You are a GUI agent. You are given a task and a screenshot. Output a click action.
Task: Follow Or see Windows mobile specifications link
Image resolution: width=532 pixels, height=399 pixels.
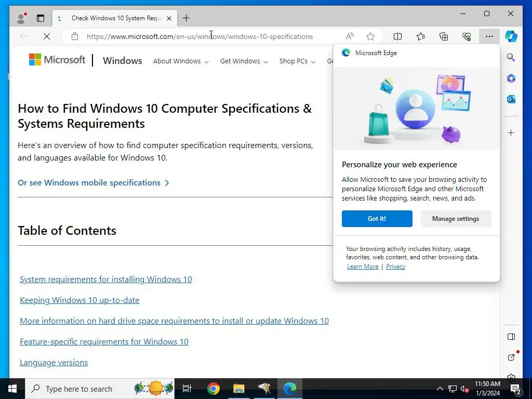tap(94, 182)
